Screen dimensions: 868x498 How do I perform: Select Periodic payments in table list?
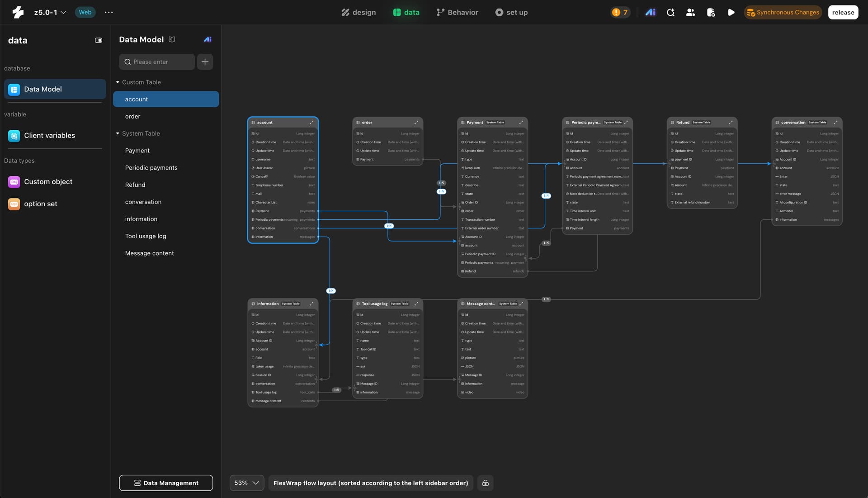(x=151, y=168)
